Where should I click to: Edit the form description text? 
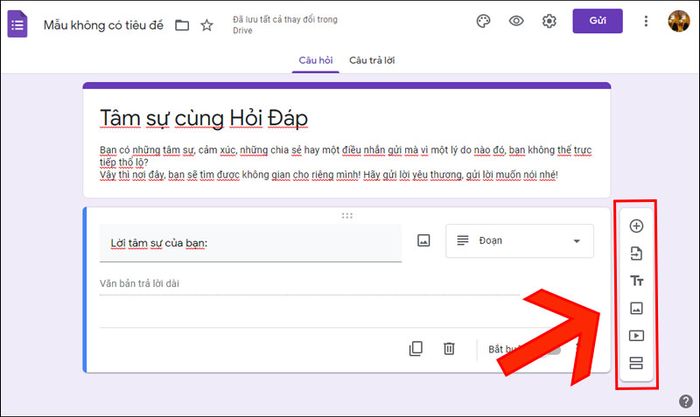(x=346, y=162)
